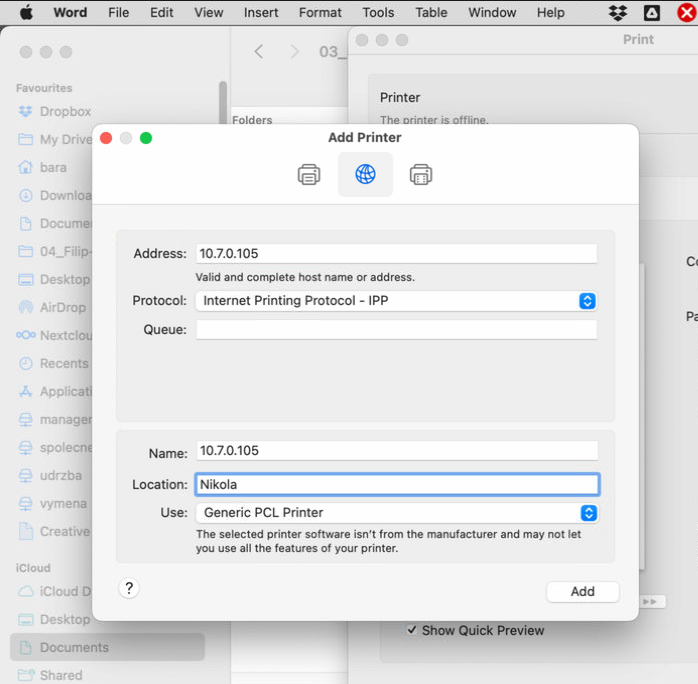Select Documents in the iCloud sidebar
Image resolution: width=698 pixels, height=684 pixels.
pyautogui.click(x=74, y=647)
